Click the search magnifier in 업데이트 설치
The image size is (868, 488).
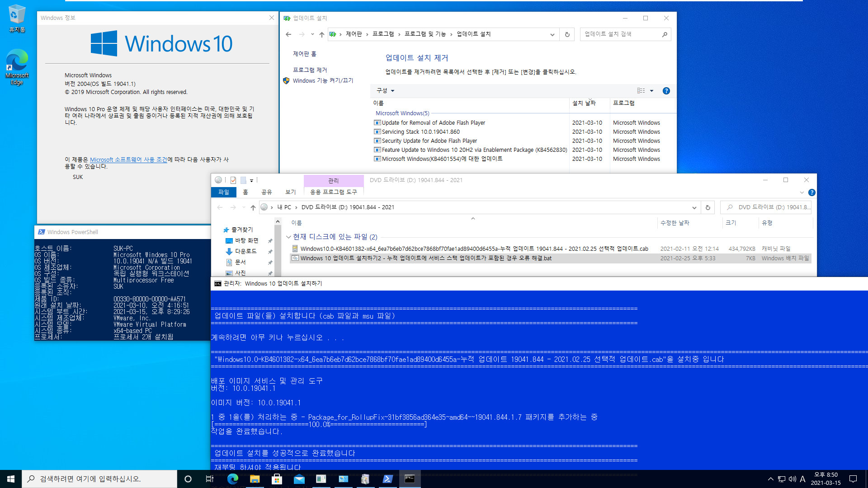(665, 34)
